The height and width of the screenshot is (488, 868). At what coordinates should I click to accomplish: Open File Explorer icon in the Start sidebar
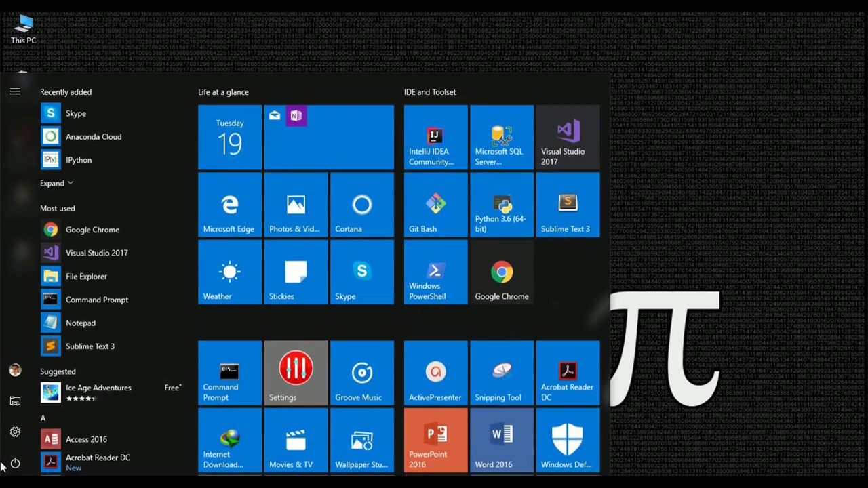coord(15,401)
